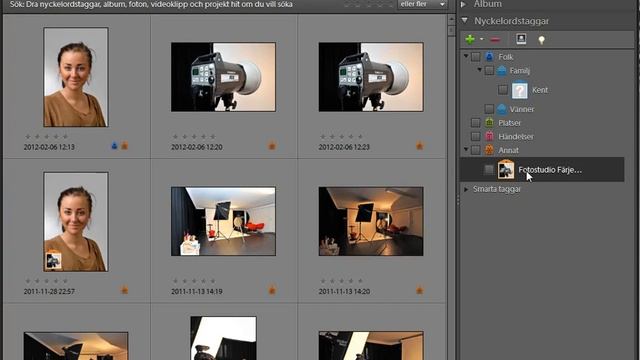Click tag overlay badge on 2011-11-28 portrait

(53, 261)
